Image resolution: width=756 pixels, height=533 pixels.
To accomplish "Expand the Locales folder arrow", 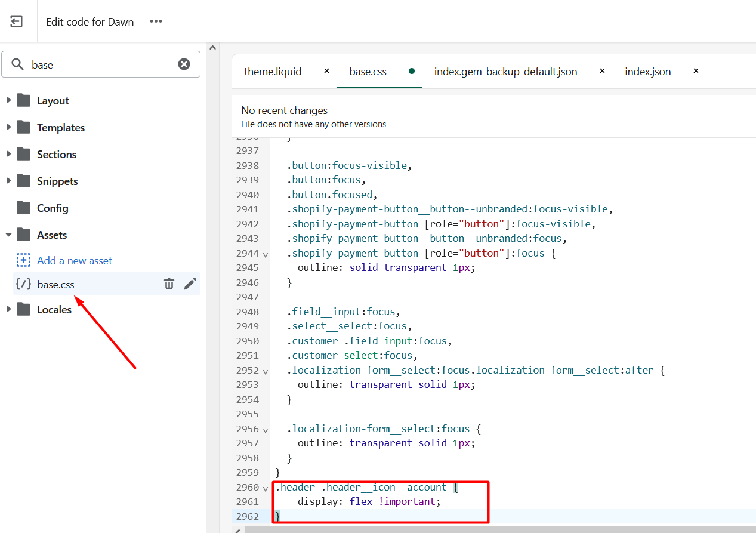I will [x=9, y=309].
